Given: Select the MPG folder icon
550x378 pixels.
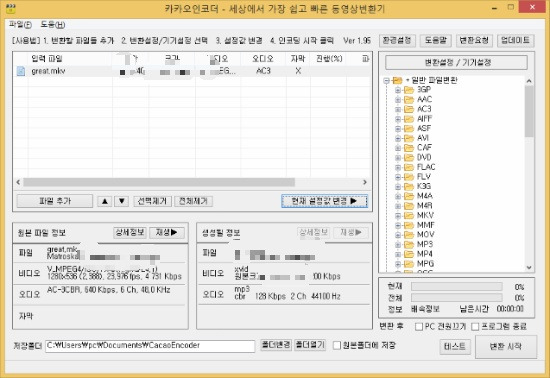Looking at the screenshot, I should point(409,263).
